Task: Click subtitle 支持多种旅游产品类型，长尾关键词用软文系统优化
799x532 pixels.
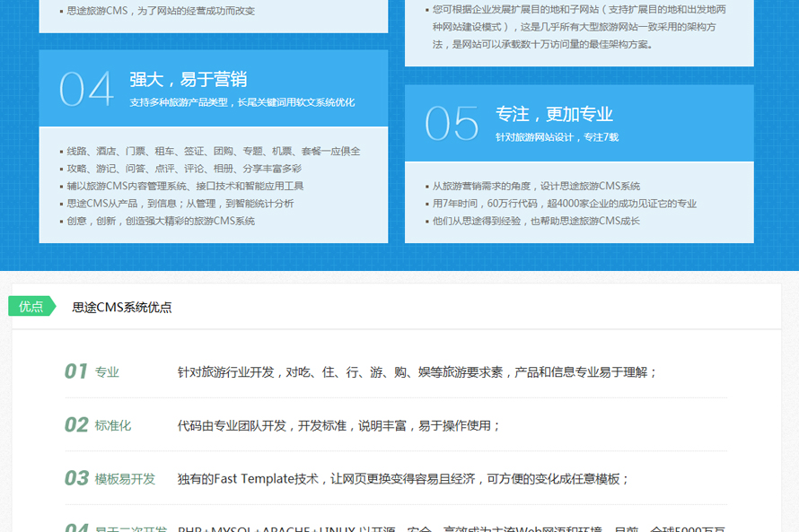Action: click(x=242, y=102)
